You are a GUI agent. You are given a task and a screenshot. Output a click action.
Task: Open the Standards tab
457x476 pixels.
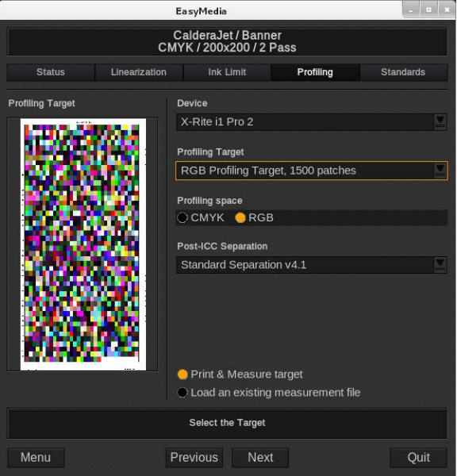point(403,72)
